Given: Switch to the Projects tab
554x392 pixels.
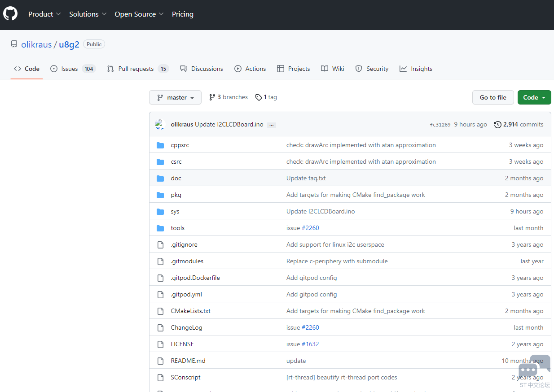Looking at the screenshot, I should 293,69.
